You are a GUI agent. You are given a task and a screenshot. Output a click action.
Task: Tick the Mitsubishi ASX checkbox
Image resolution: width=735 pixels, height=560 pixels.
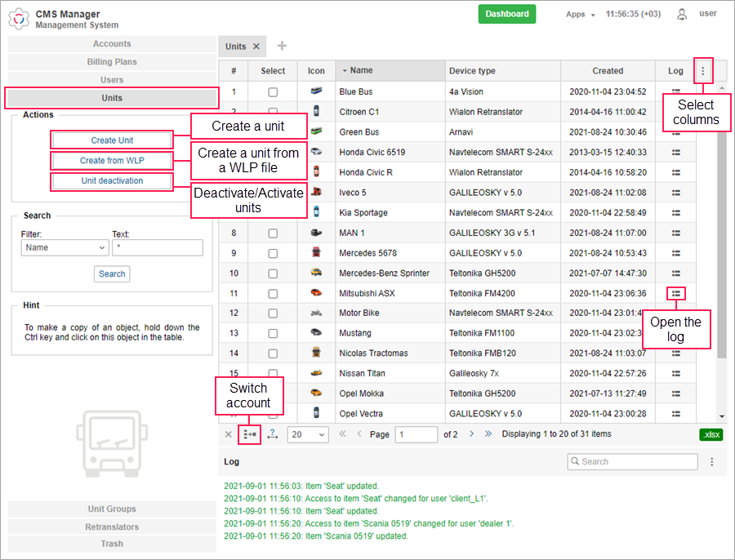tap(273, 294)
